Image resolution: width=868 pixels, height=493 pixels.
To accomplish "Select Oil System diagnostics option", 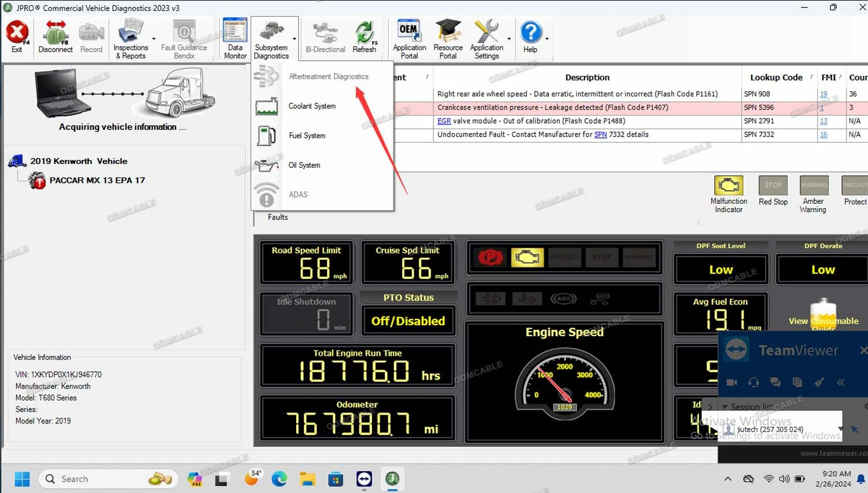I will click(304, 165).
